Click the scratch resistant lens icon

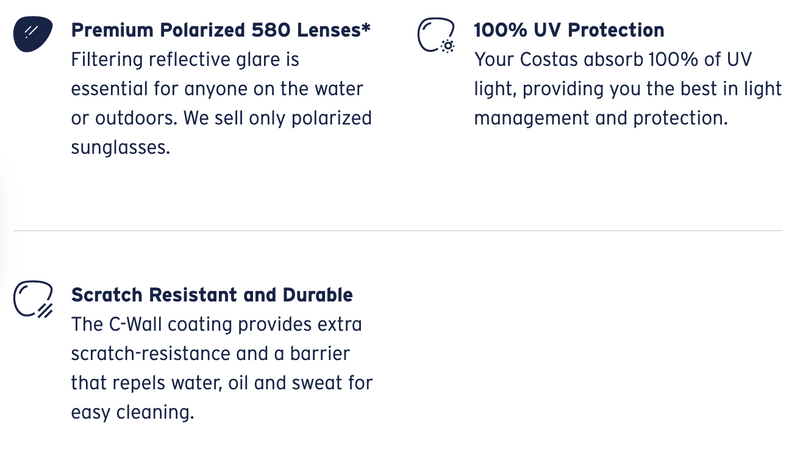point(33,299)
